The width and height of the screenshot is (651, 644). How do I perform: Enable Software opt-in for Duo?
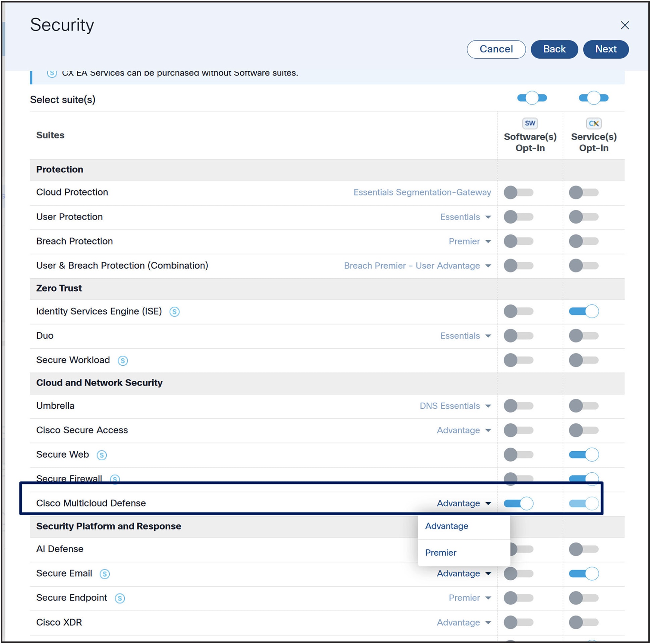[x=518, y=336]
